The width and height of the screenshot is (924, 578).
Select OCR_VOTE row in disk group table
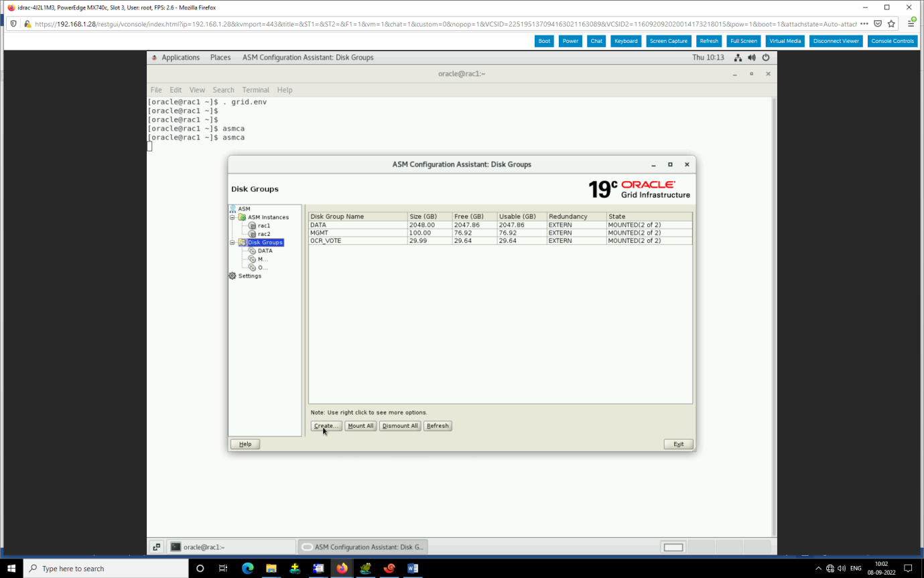[500, 241]
